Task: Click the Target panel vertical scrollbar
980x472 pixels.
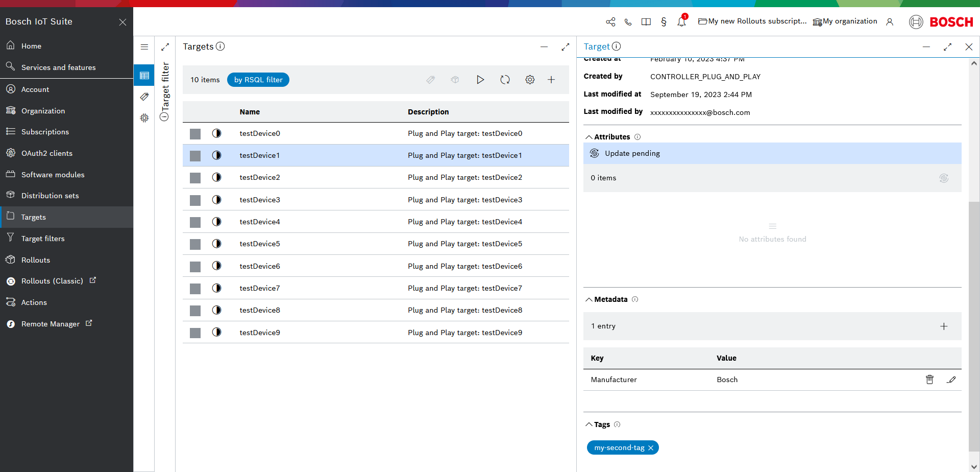Action: [974, 327]
